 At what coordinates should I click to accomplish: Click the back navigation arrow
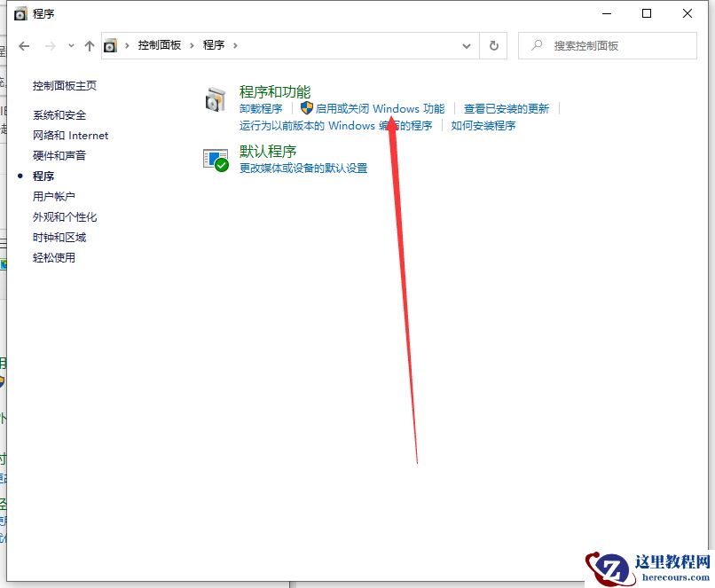coord(24,45)
